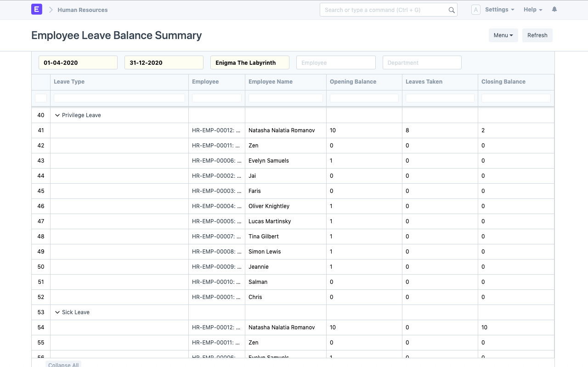Change company Enigma The Labyrinth

(250, 62)
